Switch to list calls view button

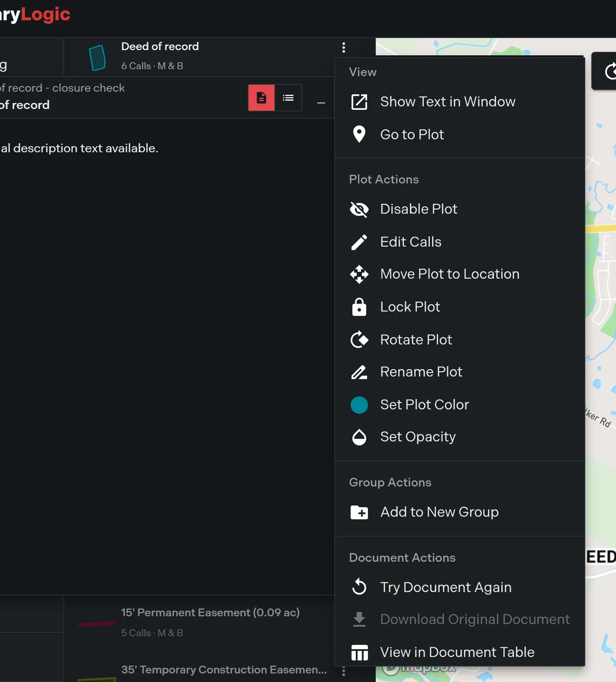pos(288,98)
